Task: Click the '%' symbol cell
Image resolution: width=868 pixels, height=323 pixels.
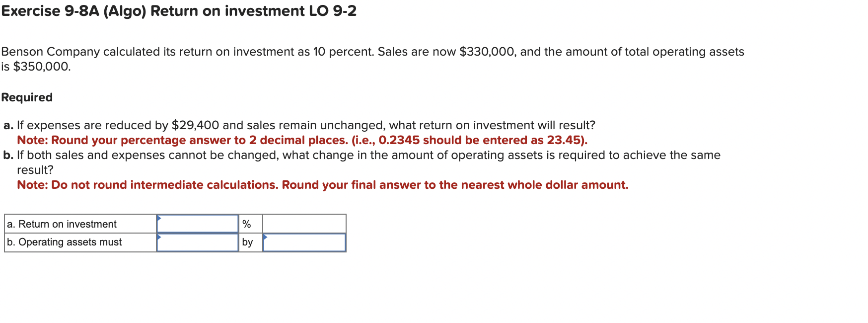Action: tap(247, 224)
